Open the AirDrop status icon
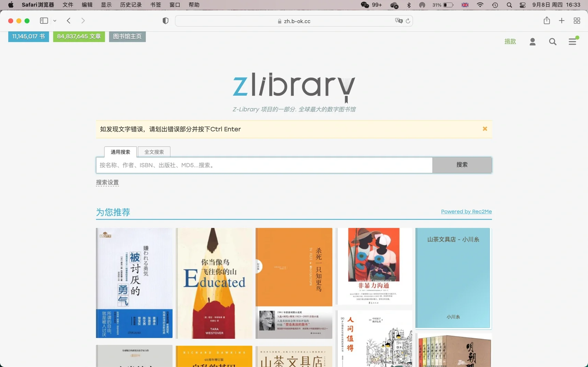The width and height of the screenshot is (588, 367). pos(422,5)
